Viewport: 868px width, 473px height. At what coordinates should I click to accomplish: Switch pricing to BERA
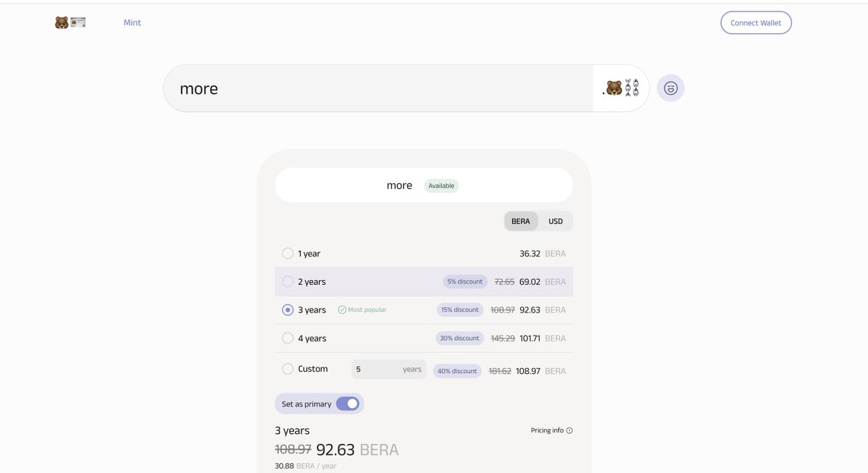521,221
